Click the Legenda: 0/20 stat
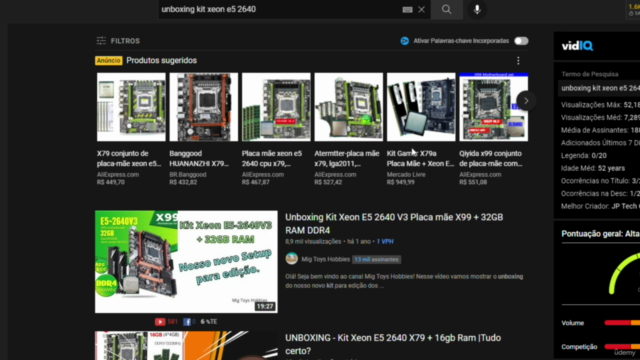Image resolution: width=640 pixels, height=360 pixels. click(584, 156)
